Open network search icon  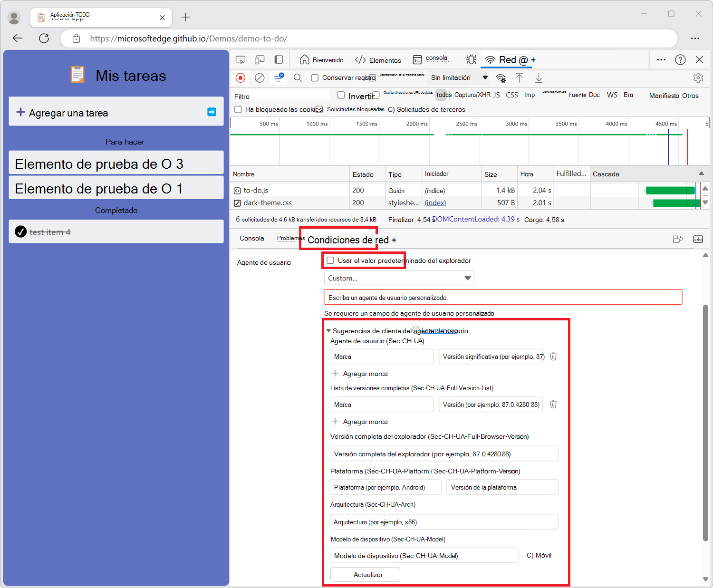coord(298,77)
